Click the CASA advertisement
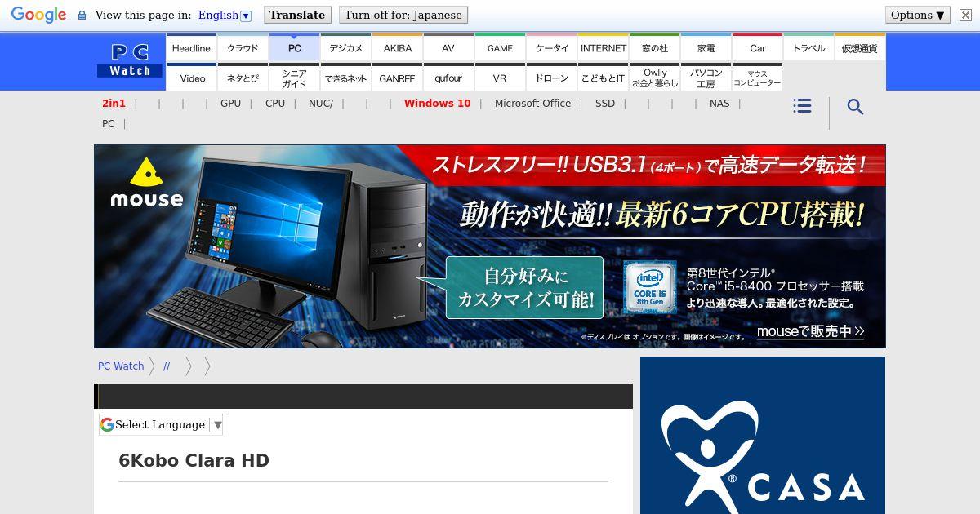This screenshot has height=514, width=980. pyautogui.click(x=763, y=435)
